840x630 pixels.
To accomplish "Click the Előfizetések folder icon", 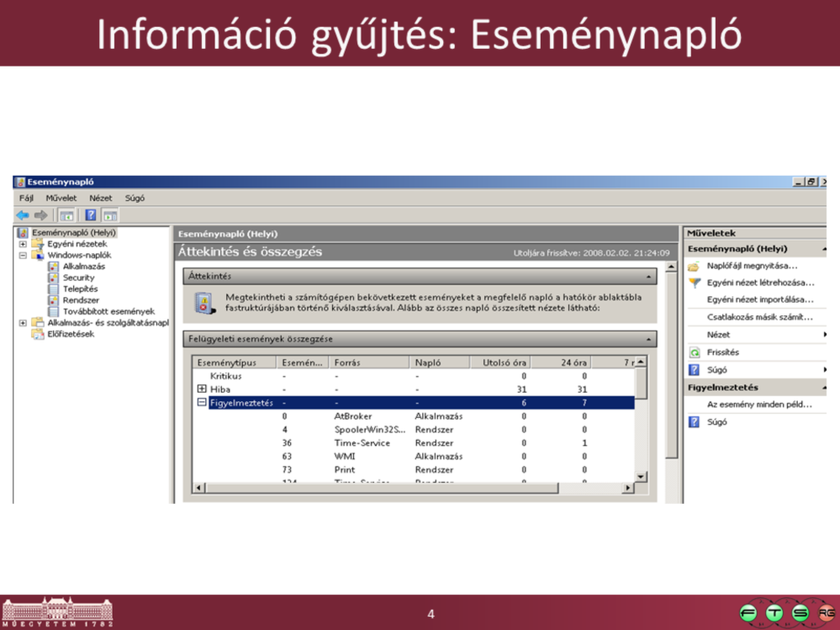I will (x=38, y=334).
